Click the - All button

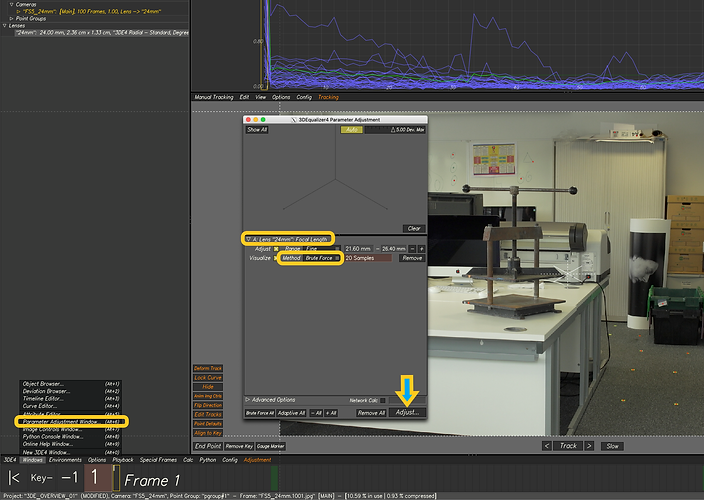(316, 413)
